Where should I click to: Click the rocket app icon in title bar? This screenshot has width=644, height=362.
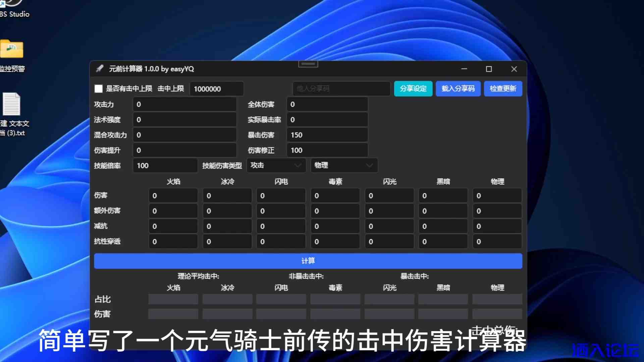point(100,69)
